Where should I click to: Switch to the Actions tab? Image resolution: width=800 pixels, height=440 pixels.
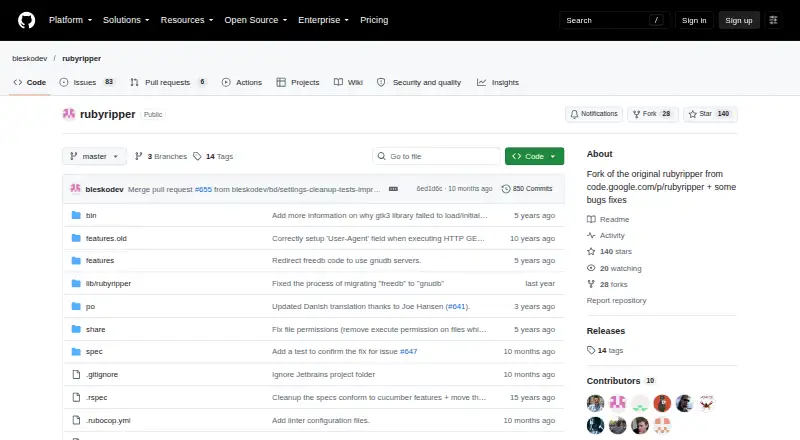point(242,82)
